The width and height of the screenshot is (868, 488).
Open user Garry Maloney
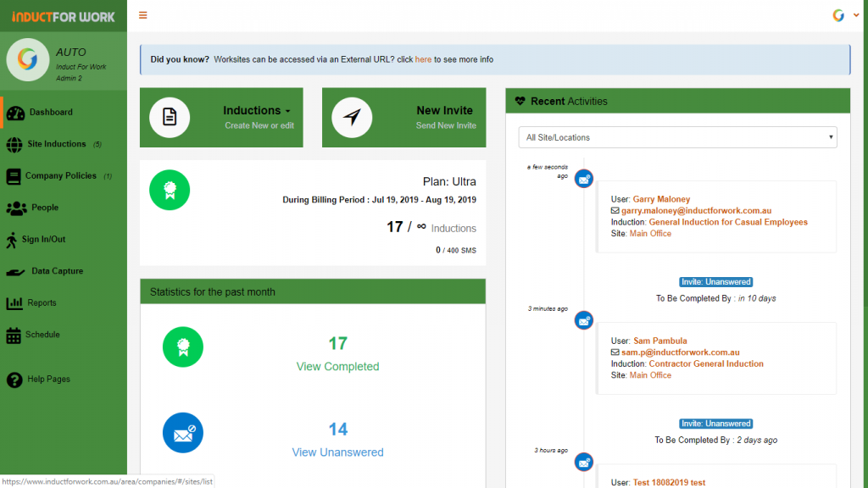point(661,199)
